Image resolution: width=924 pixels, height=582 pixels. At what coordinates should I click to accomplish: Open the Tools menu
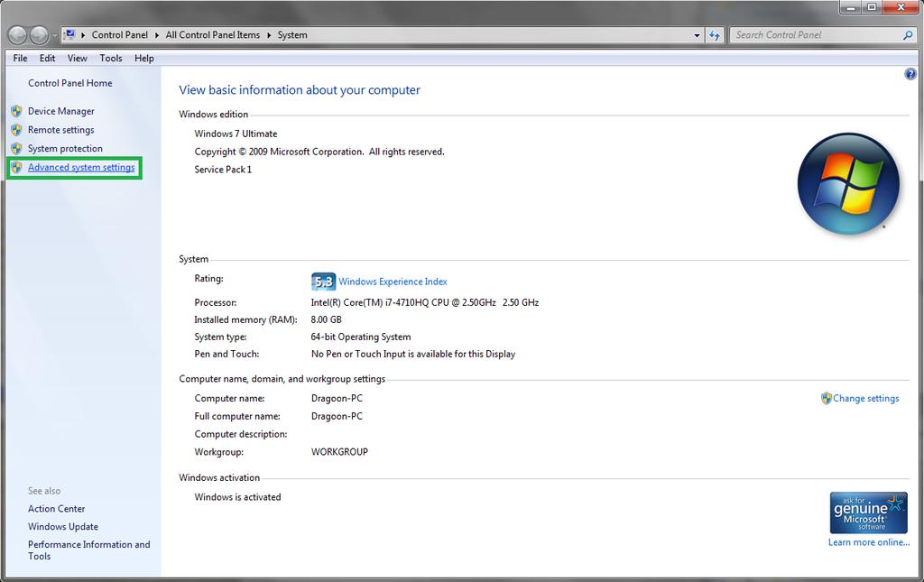coord(111,58)
